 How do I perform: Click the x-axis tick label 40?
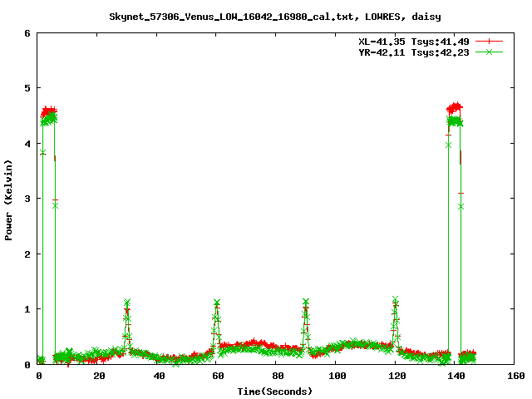coord(158,377)
